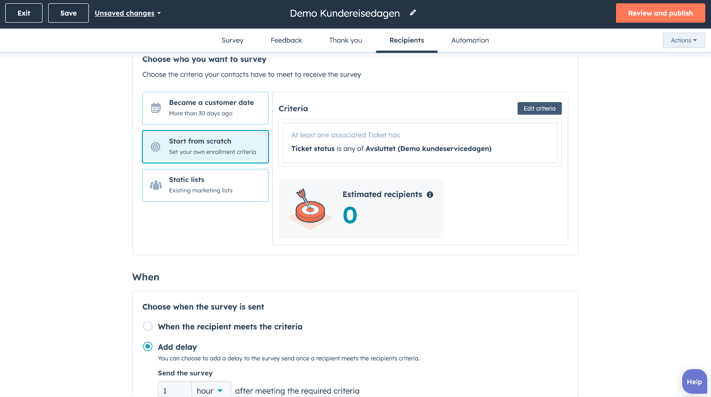Viewport: 711px width, 397px height.
Task: Choose the Start from scratch card
Action: pyautogui.click(x=205, y=147)
